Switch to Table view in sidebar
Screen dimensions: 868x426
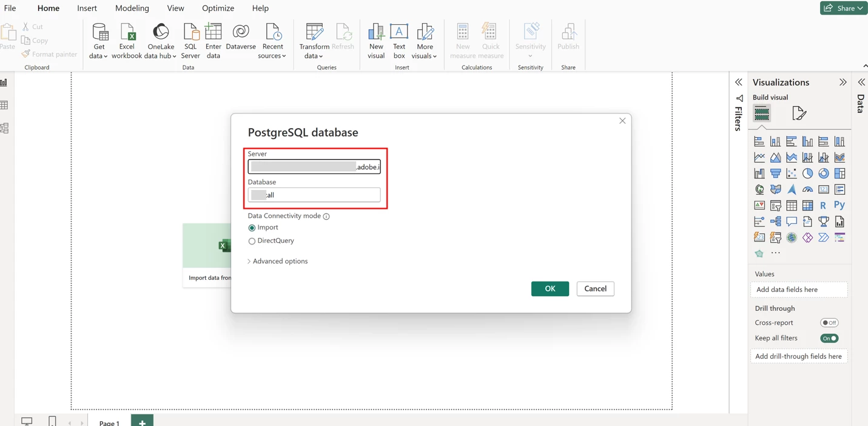[x=5, y=105]
